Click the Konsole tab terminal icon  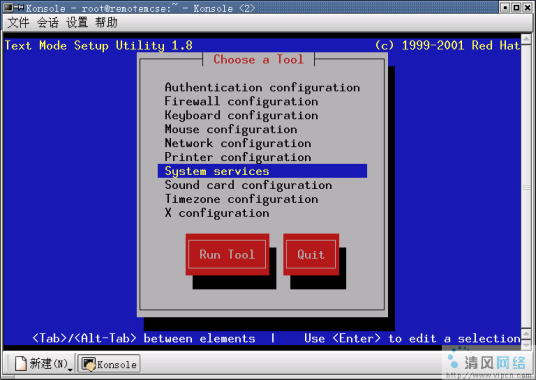[x=89, y=364]
